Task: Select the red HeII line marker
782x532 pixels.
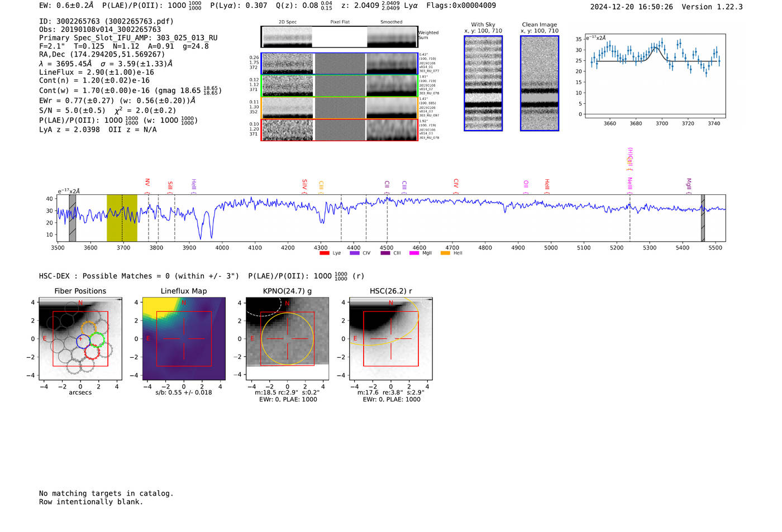Action: (547, 186)
